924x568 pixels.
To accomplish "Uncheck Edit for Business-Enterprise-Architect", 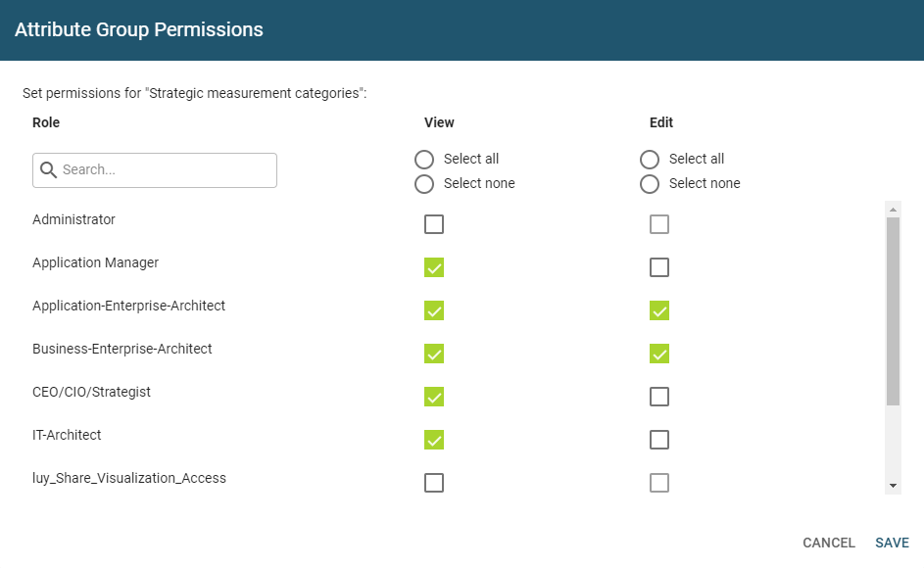I will click(x=659, y=354).
